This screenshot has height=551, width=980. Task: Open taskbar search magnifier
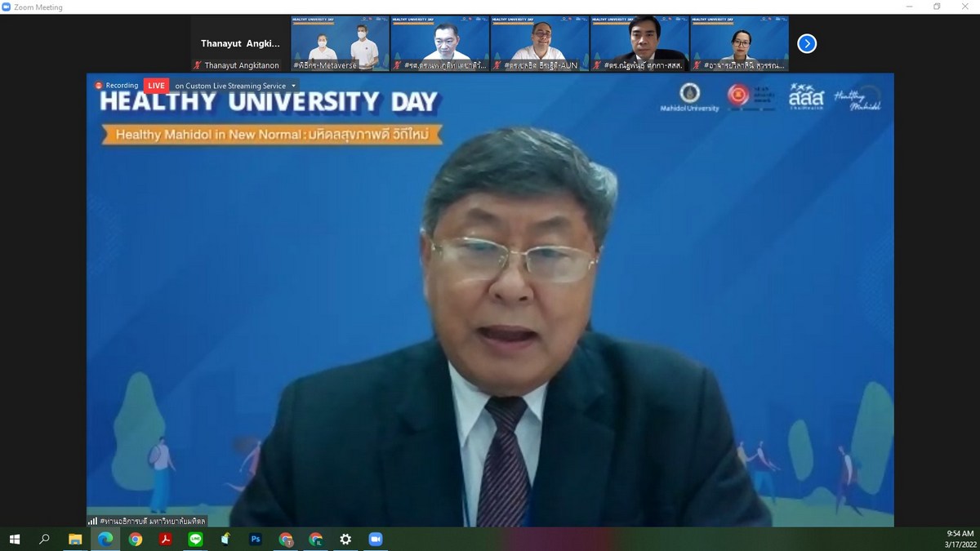pyautogui.click(x=45, y=539)
